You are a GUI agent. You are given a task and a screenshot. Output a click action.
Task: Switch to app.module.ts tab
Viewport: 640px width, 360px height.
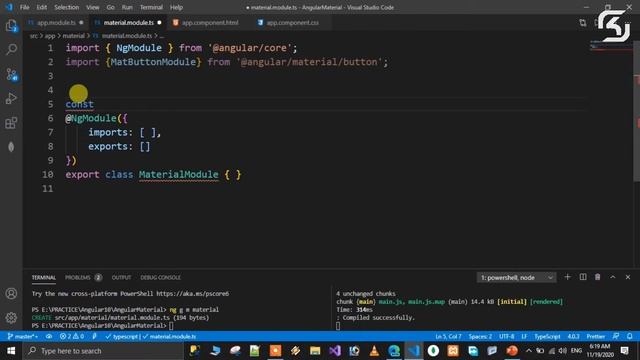click(x=56, y=23)
